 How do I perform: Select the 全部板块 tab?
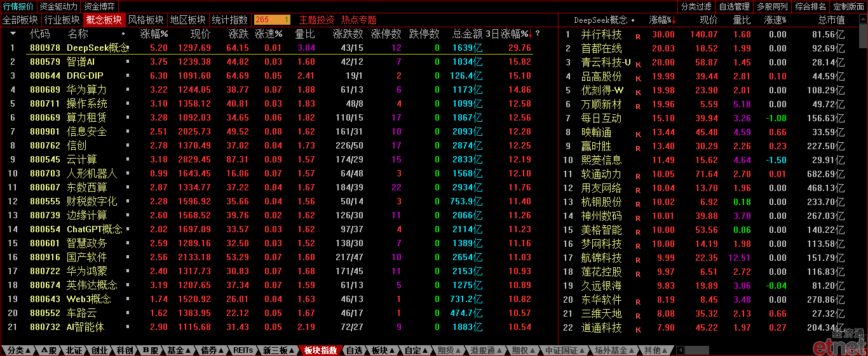coord(20,20)
